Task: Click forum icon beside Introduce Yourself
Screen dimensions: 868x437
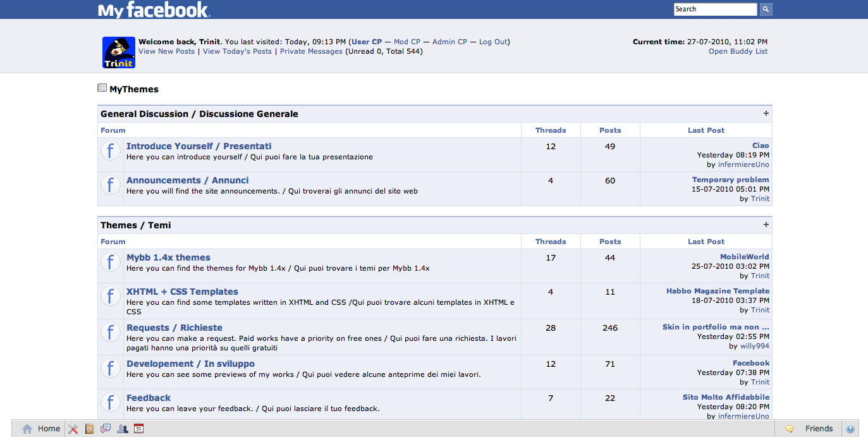Action: coord(111,151)
